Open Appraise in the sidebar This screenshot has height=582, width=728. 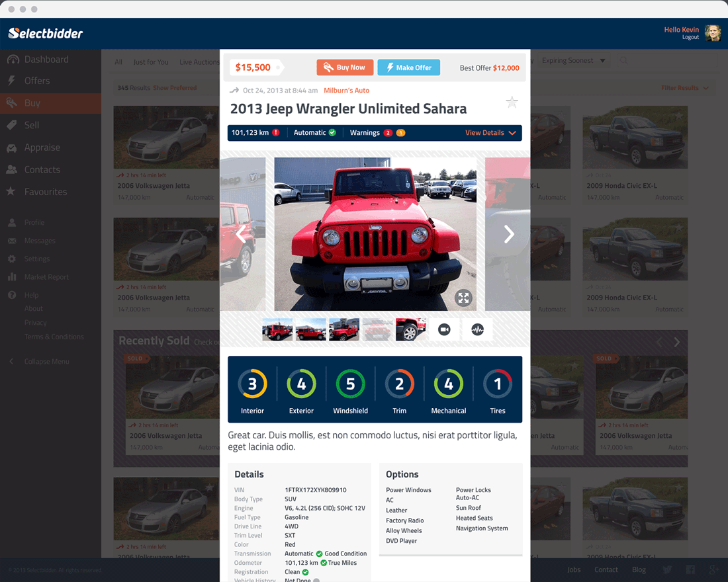(50, 147)
